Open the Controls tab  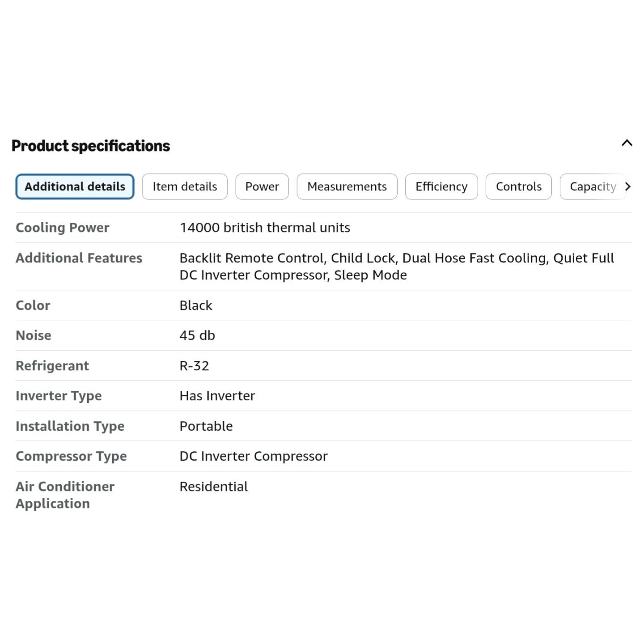(519, 186)
